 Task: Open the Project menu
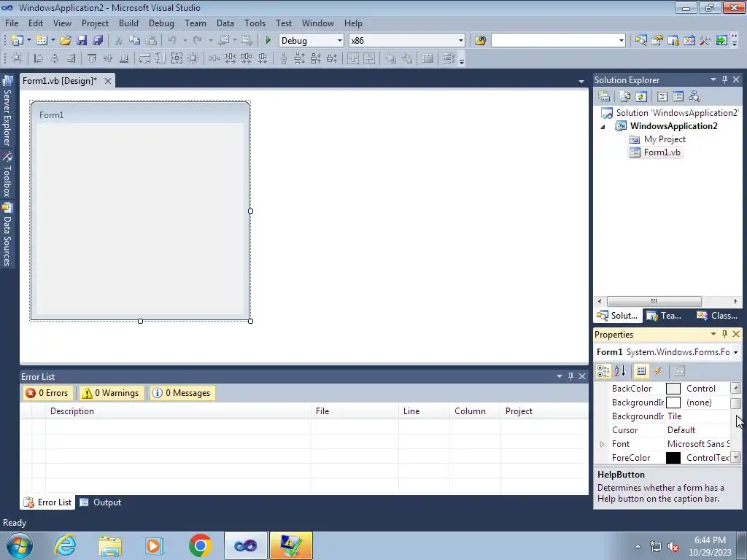[x=95, y=23]
